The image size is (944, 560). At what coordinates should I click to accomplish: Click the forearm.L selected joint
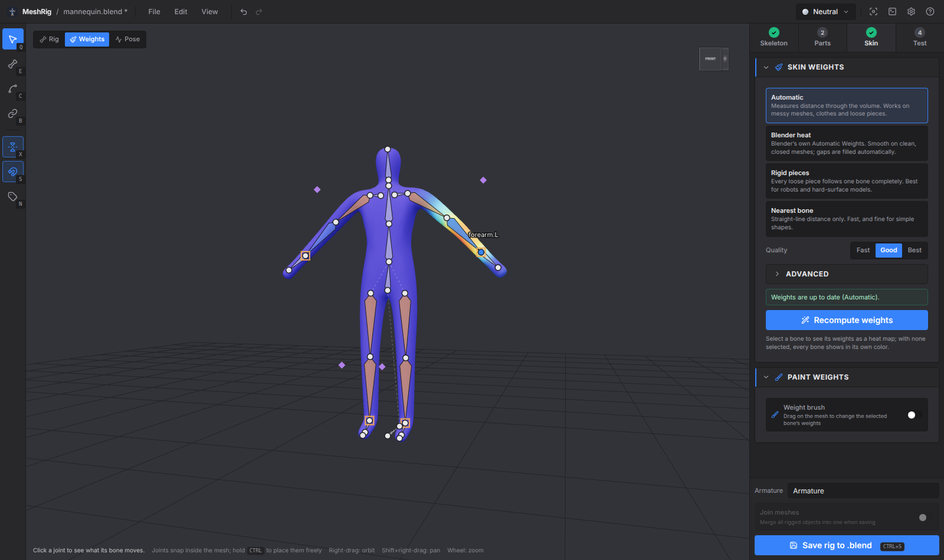click(x=481, y=252)
